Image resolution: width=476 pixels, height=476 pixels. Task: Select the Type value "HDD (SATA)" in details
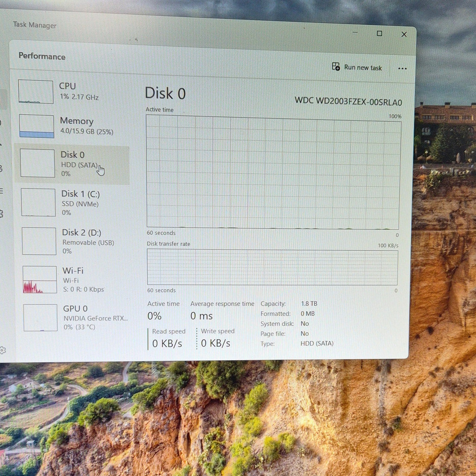pyautogui.click(x=317, y=344)
